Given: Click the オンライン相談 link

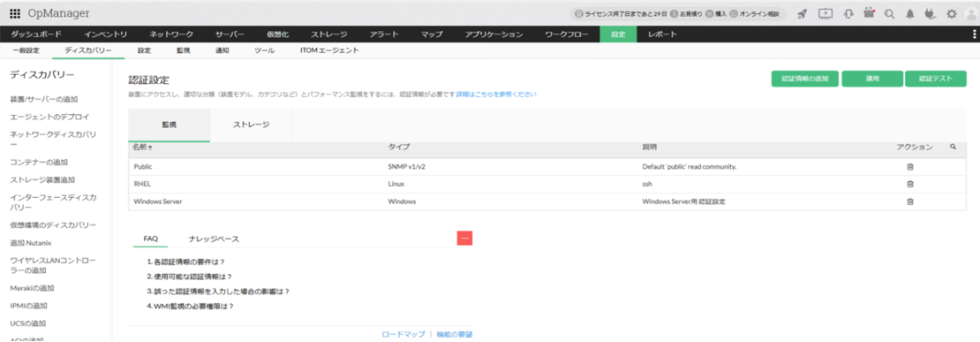Looking at the screenshot, I should [754, 13].
